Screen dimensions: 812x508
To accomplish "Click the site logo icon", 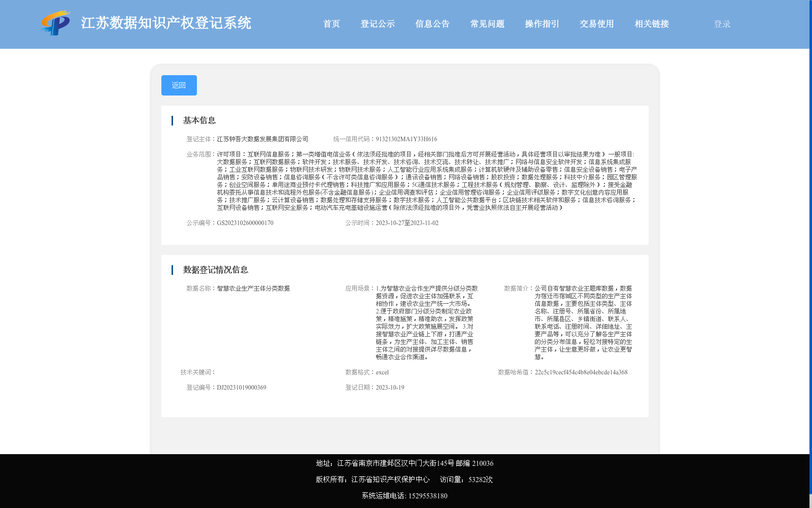I will tap(56, 23).
